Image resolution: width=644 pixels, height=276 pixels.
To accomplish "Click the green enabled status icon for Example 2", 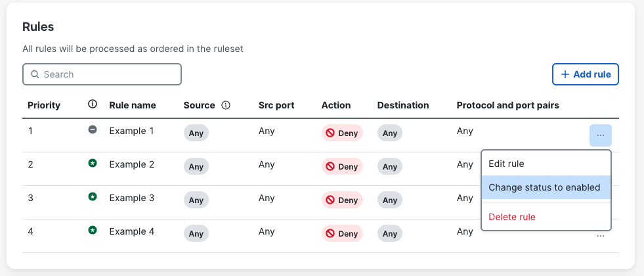I will (93, 163).
